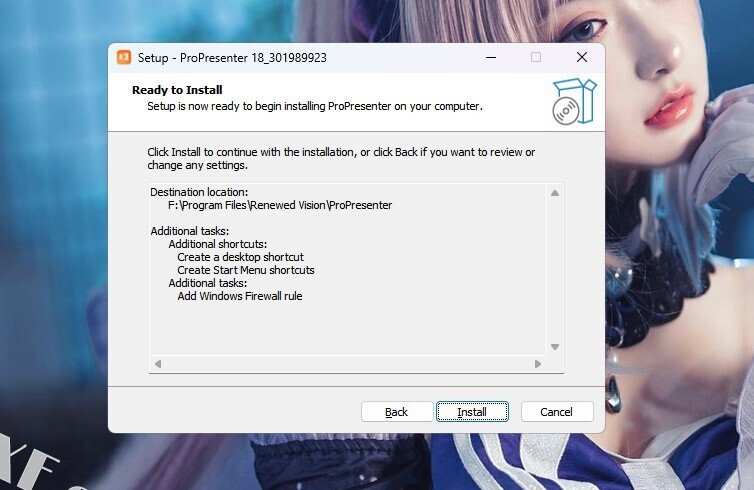Click the 'Add Windows Firewall rule' line
This screenshot has height=490, width=754.
point(240,296)
